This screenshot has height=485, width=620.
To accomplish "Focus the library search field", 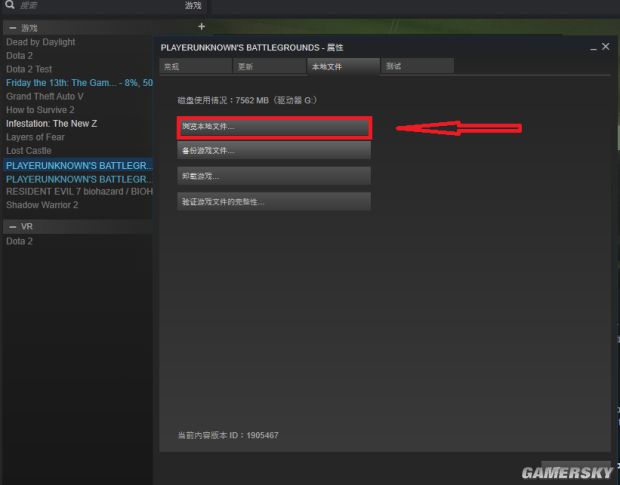I will 90,5.
